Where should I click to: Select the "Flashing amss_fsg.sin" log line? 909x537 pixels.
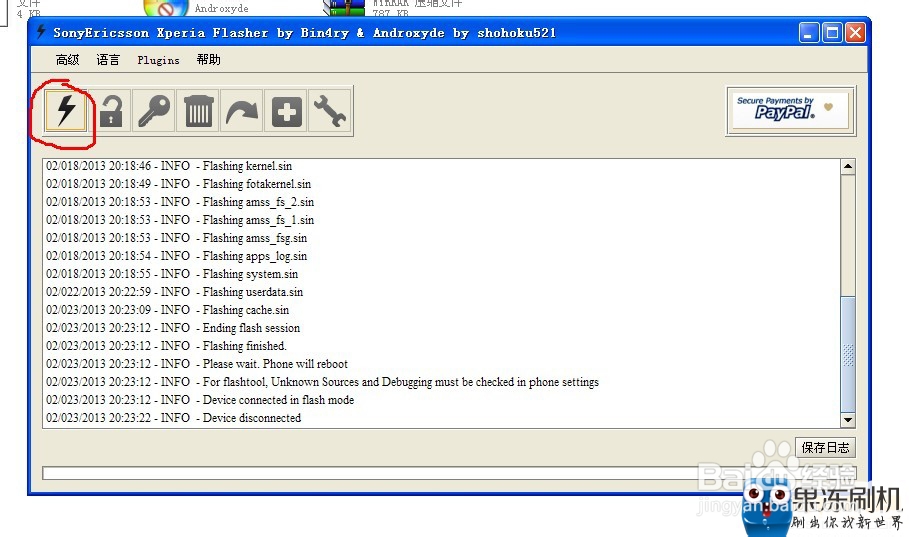(x=177, y=238)
